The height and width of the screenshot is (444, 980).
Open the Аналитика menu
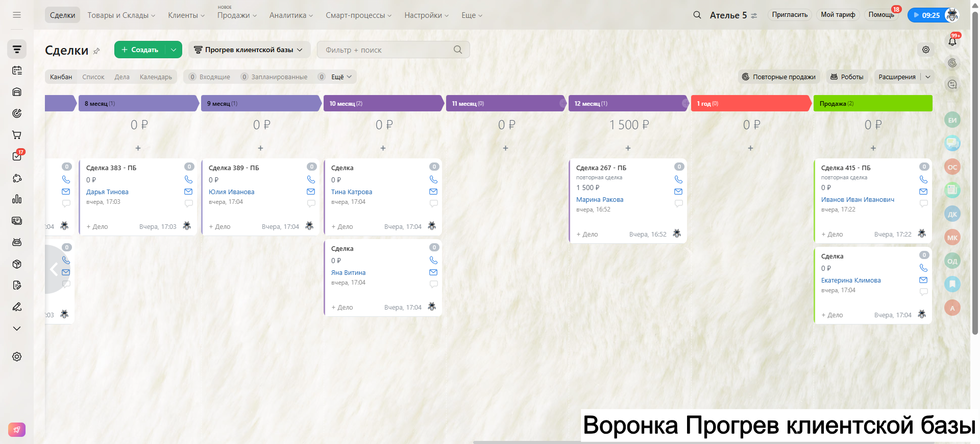pyautogui.click(x=290, y=15)
